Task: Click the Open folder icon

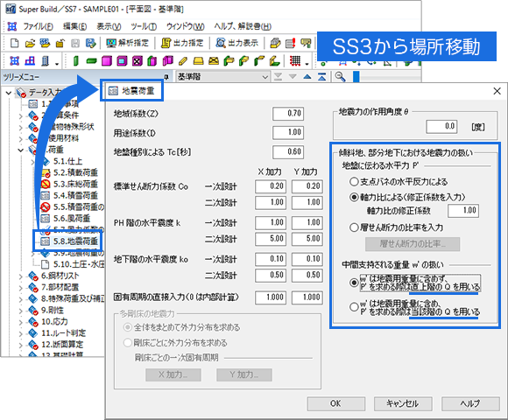Action: [30, 43]
